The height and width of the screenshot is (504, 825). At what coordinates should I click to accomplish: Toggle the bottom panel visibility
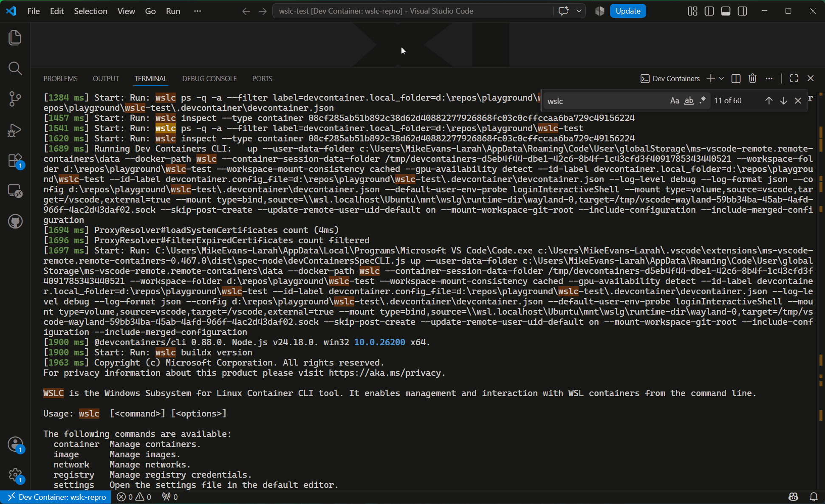pos(726,11)
